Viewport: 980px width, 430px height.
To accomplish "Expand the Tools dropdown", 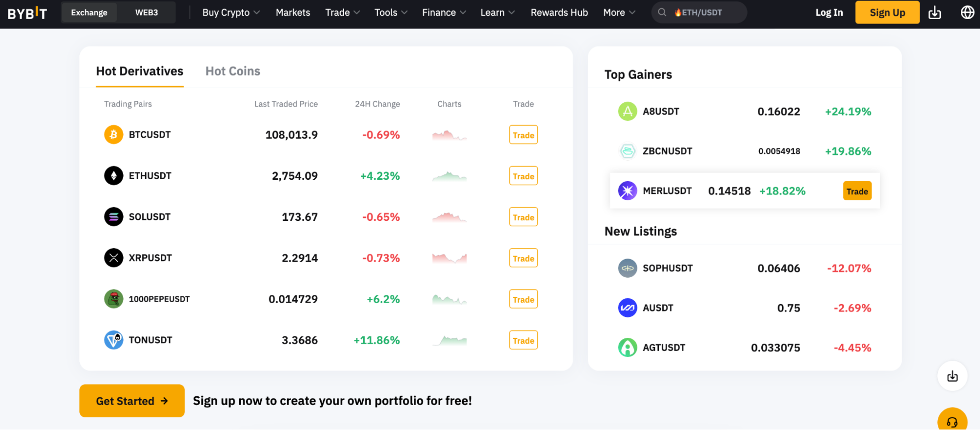I will pos(391,13).
